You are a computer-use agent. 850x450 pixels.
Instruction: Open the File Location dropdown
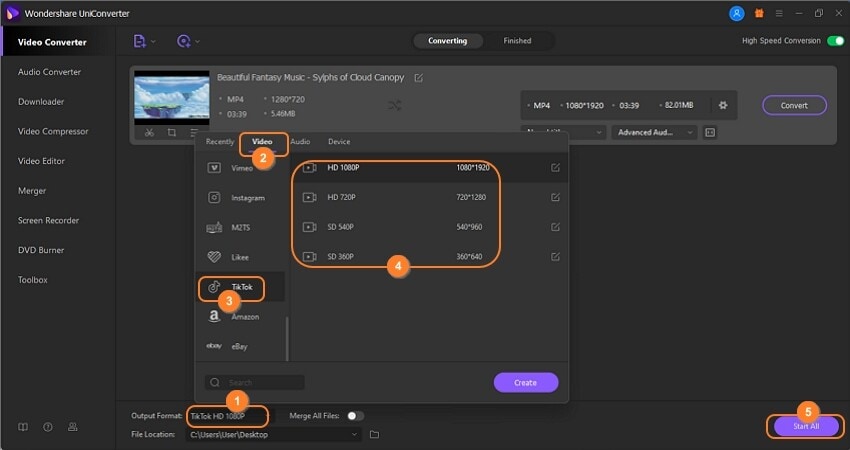[274, 434]
